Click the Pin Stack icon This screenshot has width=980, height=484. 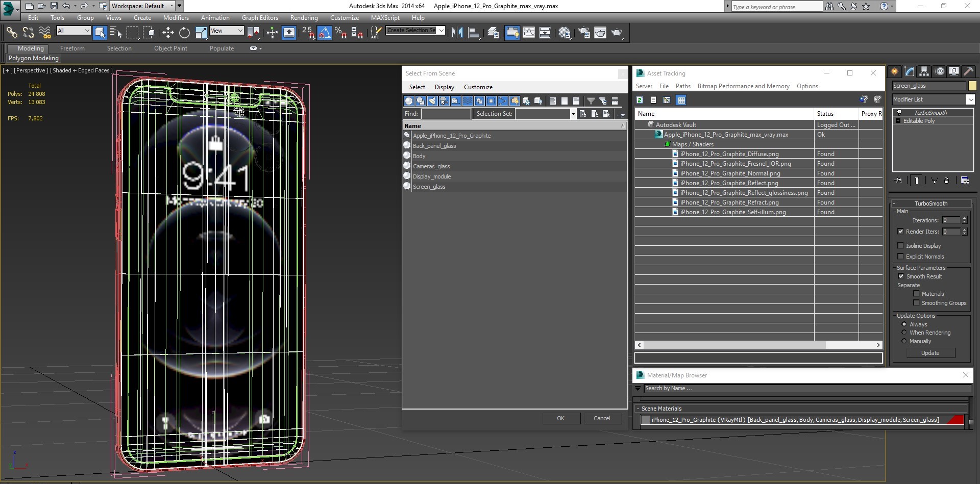click(x=899, y=181)
